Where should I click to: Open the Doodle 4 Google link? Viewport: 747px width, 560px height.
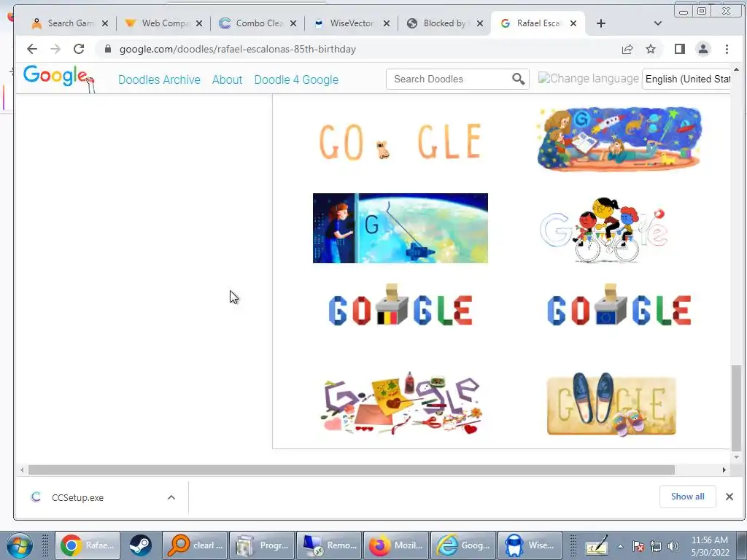pos(296,79)
